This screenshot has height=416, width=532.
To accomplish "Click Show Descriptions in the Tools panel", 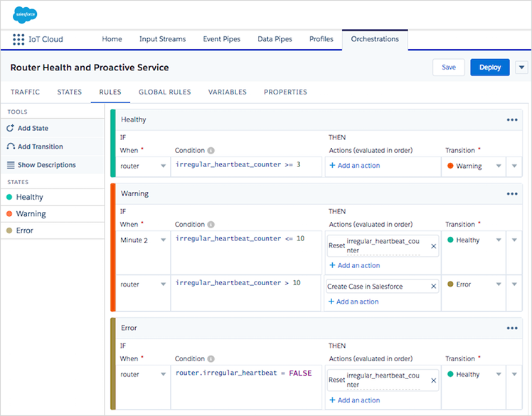I will pos(52,165).
